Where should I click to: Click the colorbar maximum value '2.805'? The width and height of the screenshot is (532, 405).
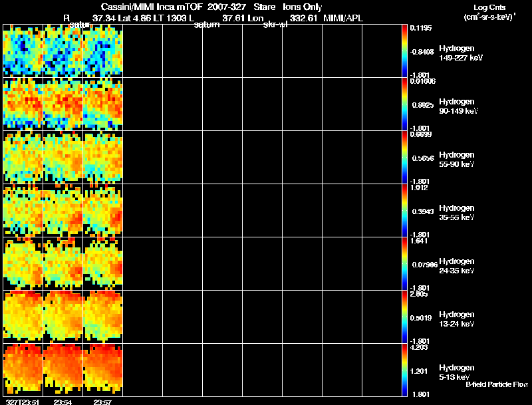[x=419, y=294]
